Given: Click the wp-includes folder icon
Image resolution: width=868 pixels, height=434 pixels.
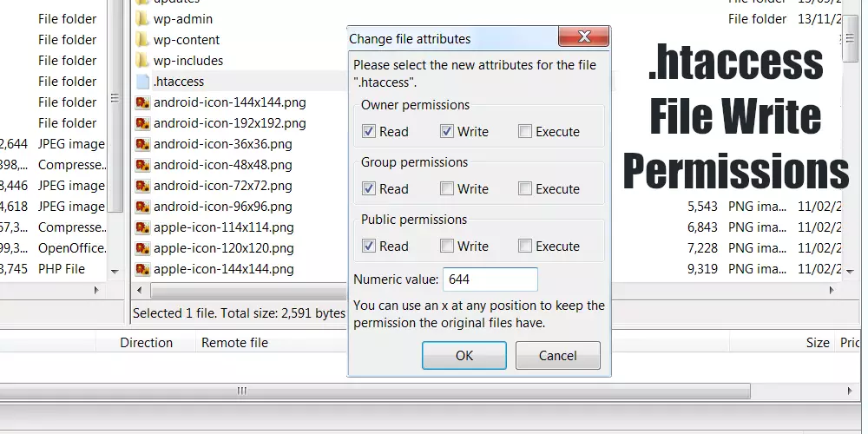Looking at the screenshot, I should pos(143,61).
